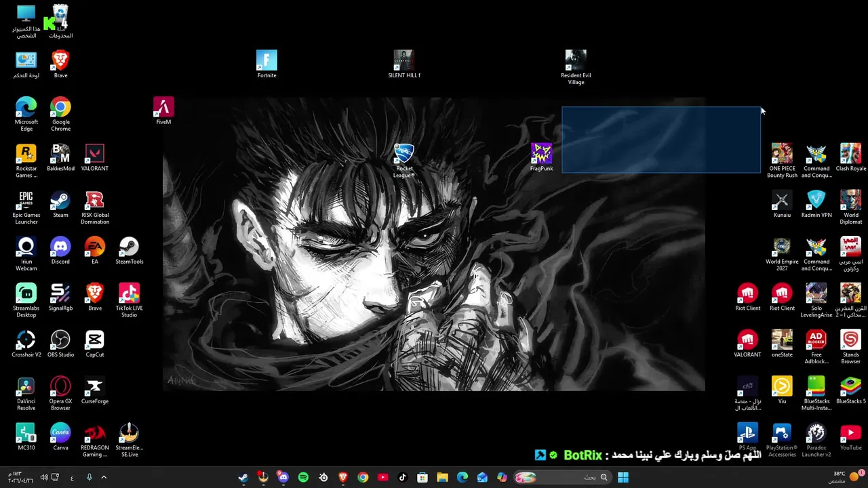Open the 38°C weather widget
The height and width of the screenshot is (488, 868).
[x=845, y=477]
